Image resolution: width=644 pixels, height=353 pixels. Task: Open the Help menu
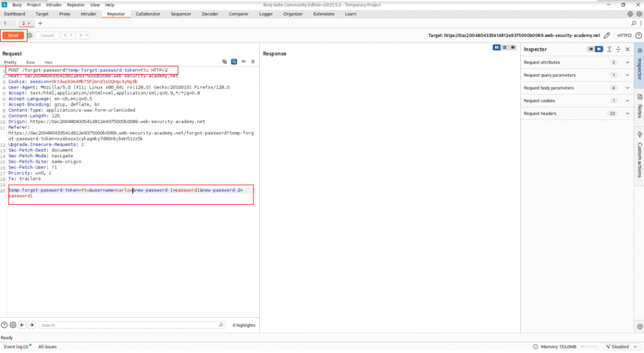point(109,5)
